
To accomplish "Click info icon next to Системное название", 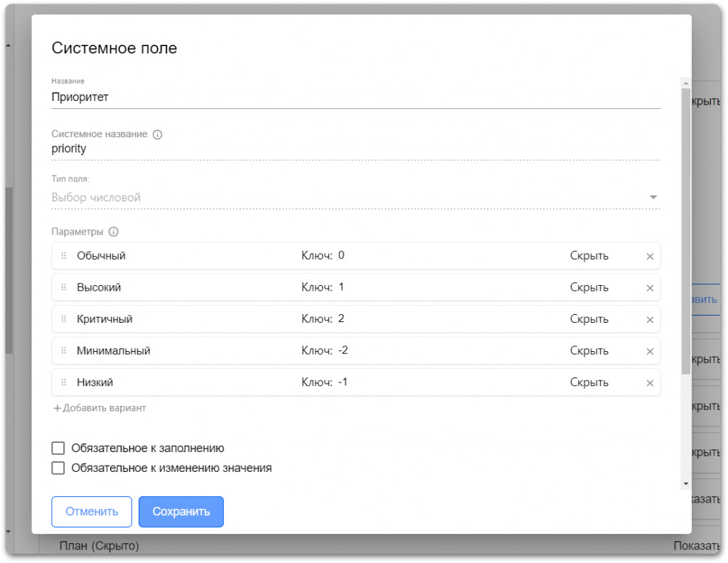I will [158, 134].
